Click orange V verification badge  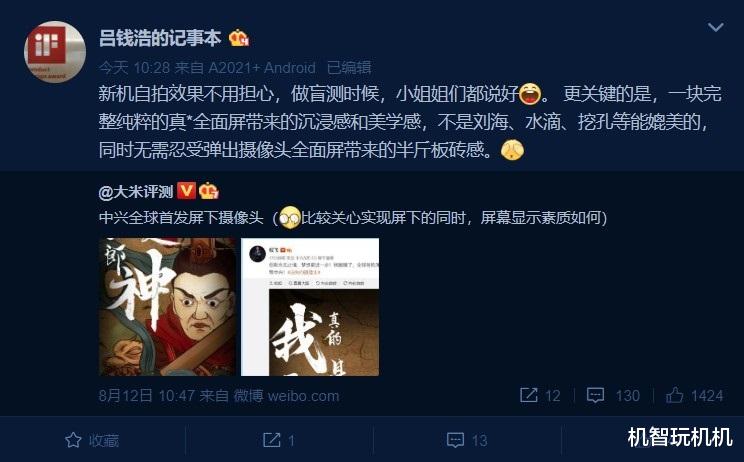[186, 191]
